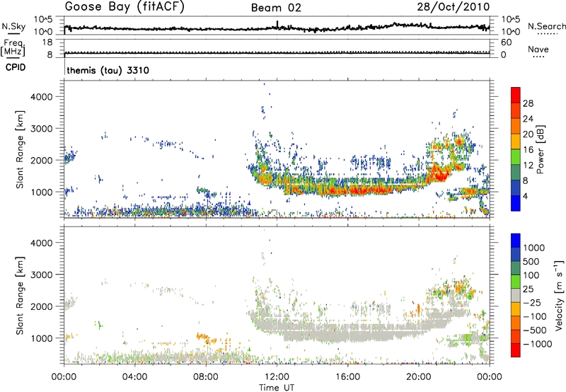Viewport: 566px width, 392px height.
Task: Click the frequency trace line in Freq panel
Action: 277,53
